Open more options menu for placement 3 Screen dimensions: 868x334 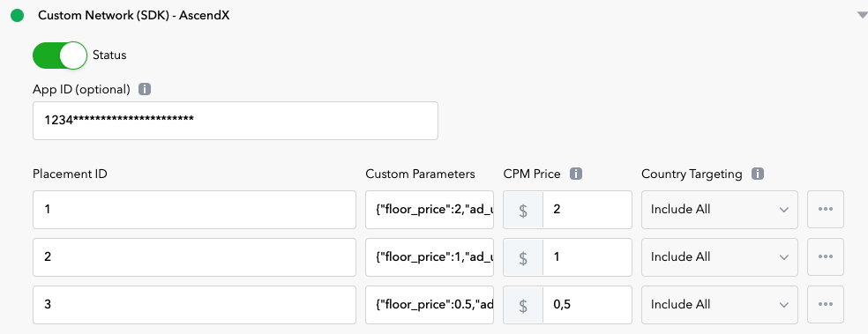tap(826, 305)
